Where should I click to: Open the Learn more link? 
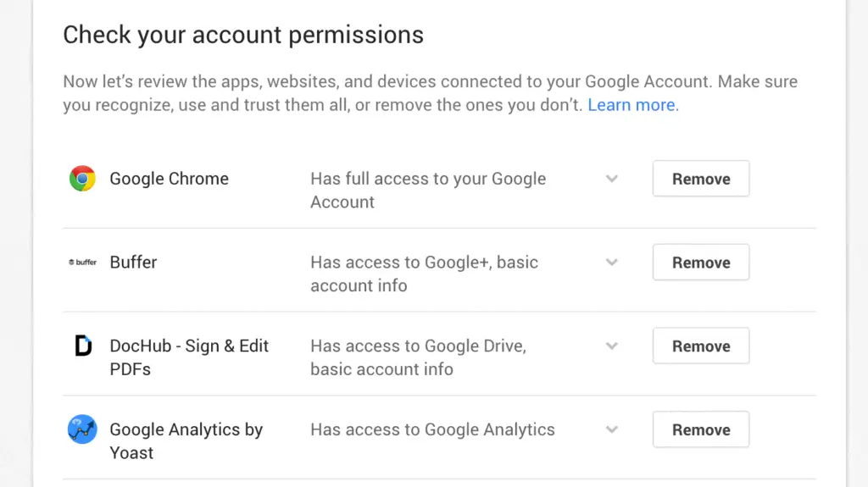(632, 105)
